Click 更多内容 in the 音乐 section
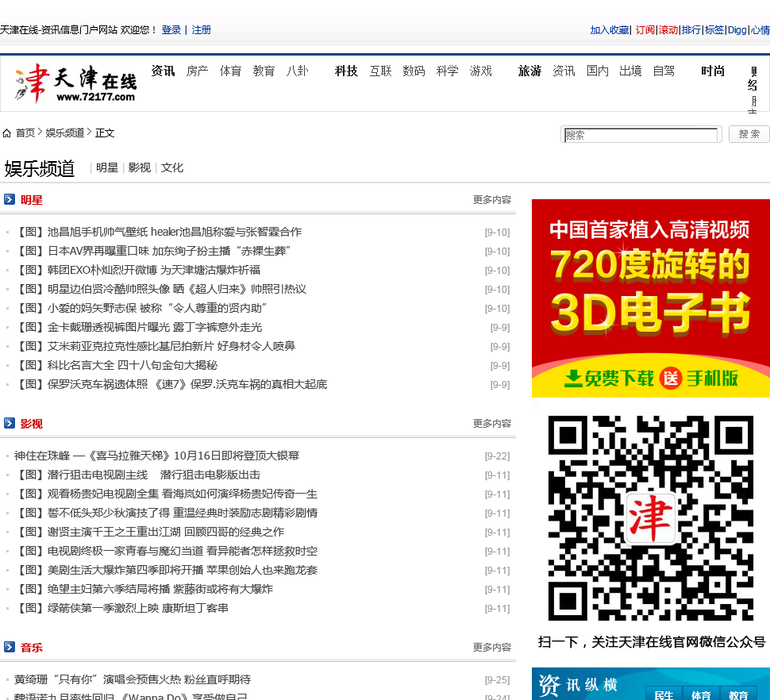Viewport: 770px width, 700px height. [x=492, y=648]
